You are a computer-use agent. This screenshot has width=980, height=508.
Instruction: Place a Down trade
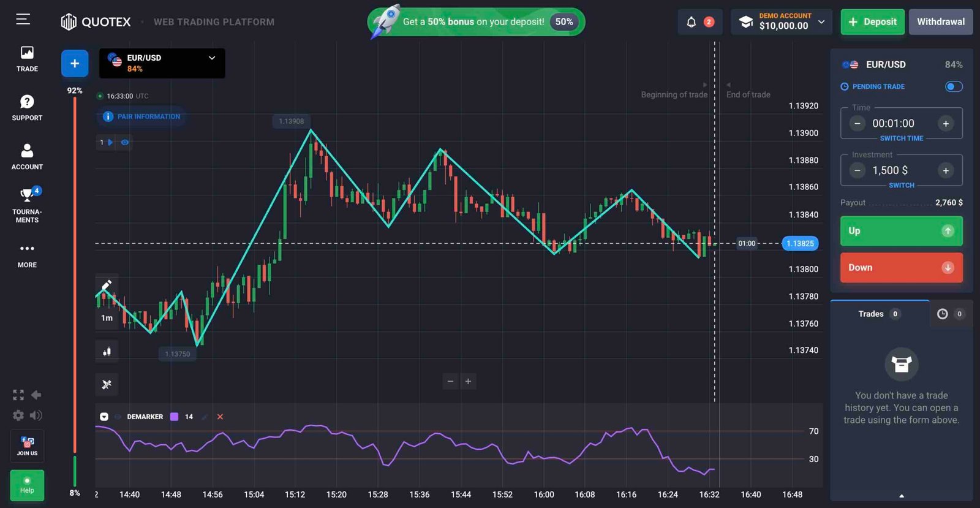[x=902, y=268]
